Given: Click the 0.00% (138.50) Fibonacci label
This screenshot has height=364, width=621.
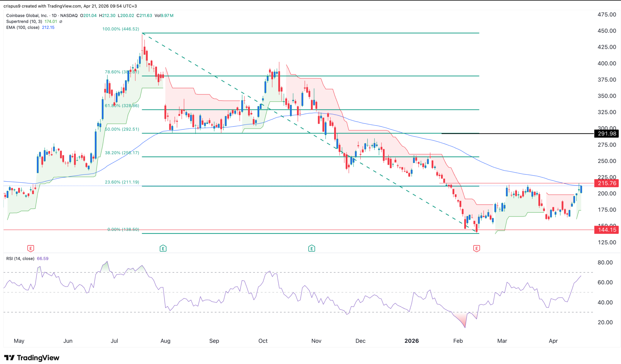Looking at the screenshot, I should pos(123,229).
